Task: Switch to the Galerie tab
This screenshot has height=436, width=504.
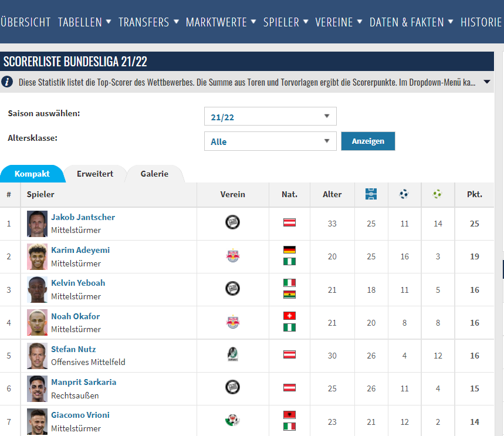Action: (x=154, y=174)
